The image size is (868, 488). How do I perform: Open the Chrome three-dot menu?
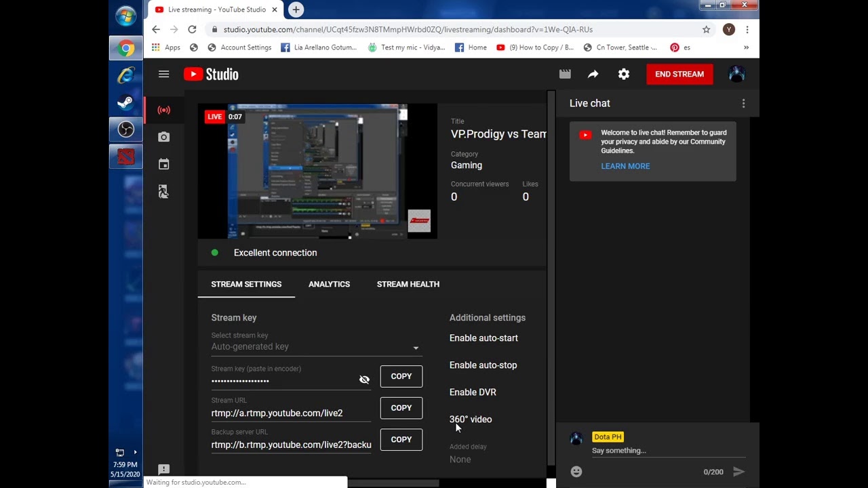(x=747, y=29)
